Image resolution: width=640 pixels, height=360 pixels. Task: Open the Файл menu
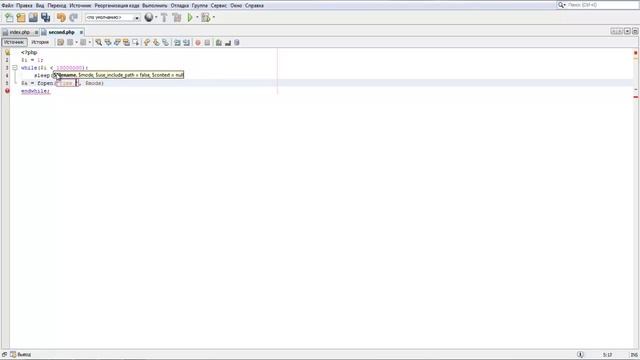click(7, 6)
